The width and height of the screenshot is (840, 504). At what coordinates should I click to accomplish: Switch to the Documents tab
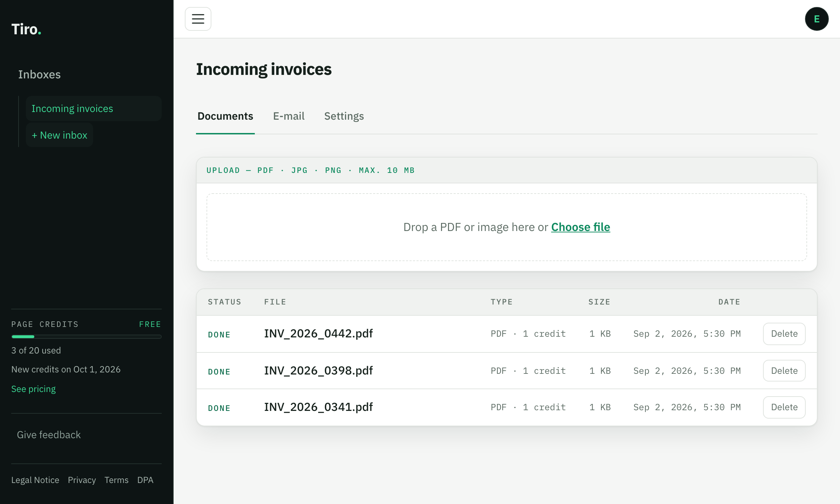pyautogui.click(x=225, y=116)
